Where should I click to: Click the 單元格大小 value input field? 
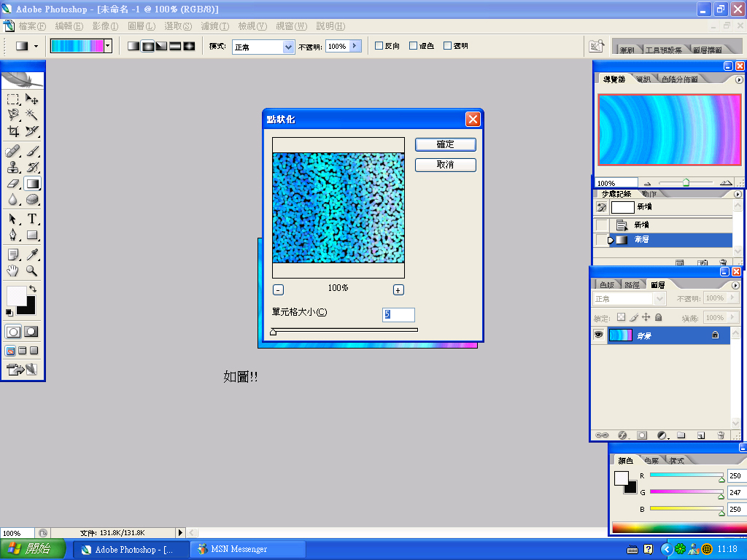tap(398, 314)
